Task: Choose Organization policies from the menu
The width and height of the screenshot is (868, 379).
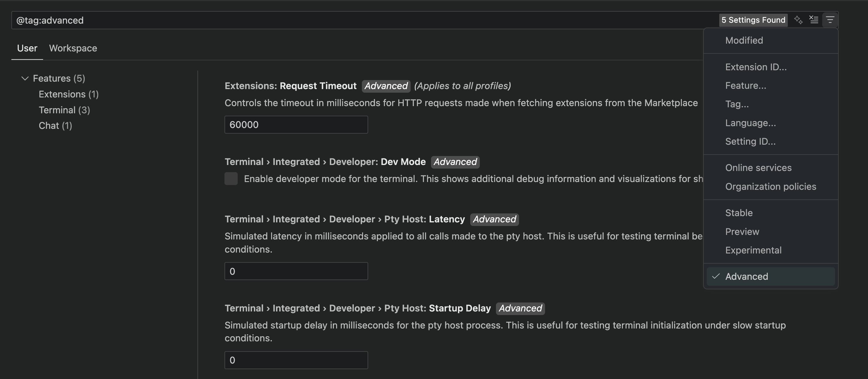Action: 771,187
